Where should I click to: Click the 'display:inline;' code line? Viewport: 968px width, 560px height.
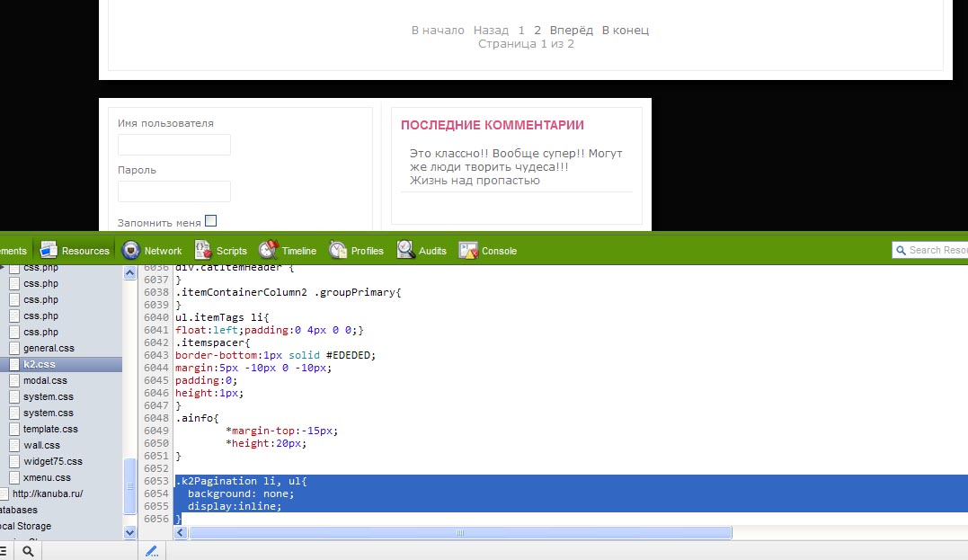coord(235,506)
